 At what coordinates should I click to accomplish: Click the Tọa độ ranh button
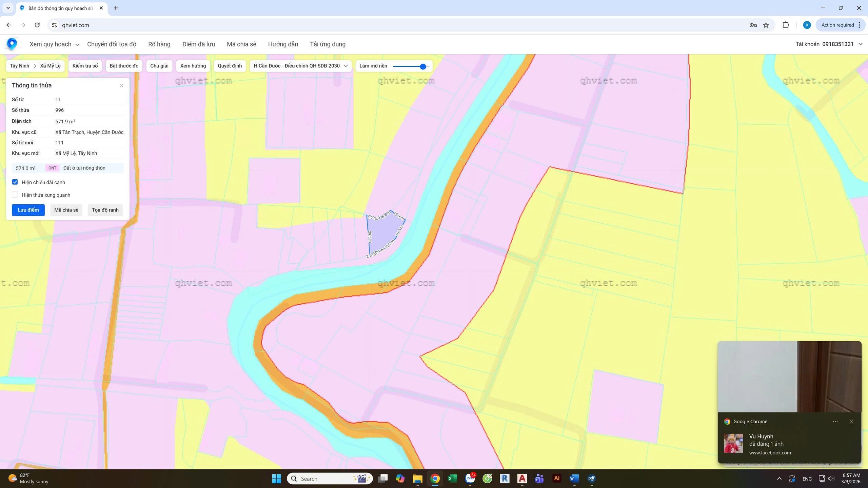105,210
